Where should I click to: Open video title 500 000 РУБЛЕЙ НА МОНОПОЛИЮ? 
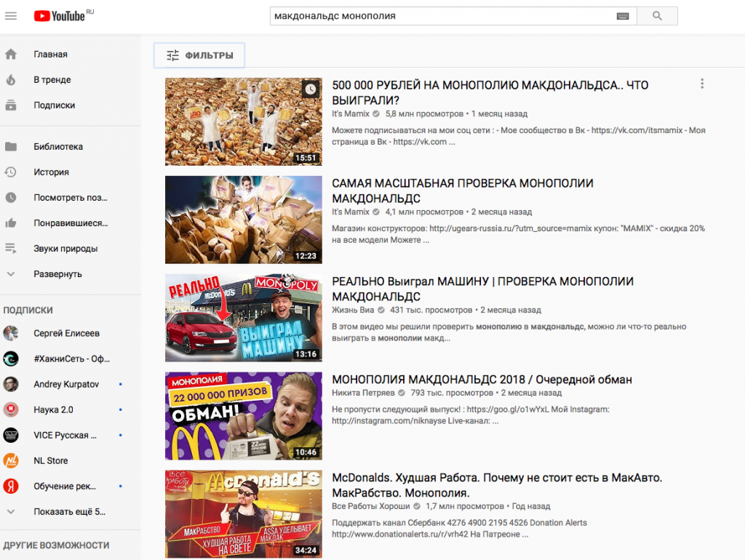490,92
